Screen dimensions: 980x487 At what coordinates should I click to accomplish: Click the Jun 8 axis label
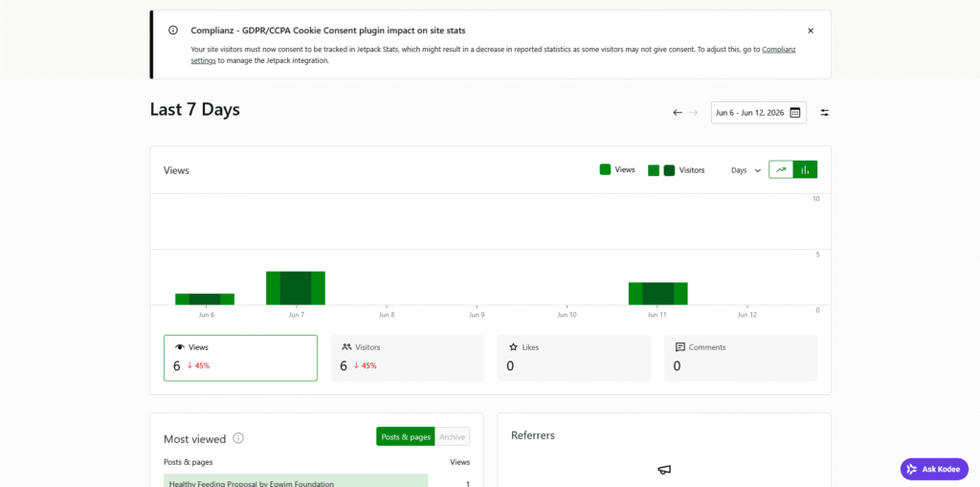(x=386, y=315)
